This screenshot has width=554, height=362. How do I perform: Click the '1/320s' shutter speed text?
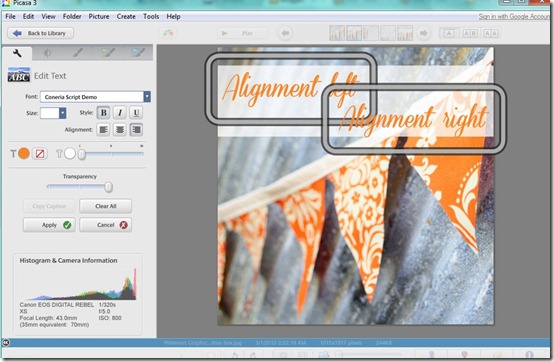pos(107,304)
